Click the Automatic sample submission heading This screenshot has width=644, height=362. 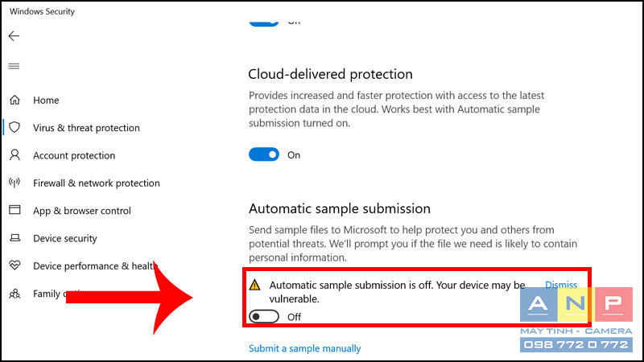(x=340, y=208)
